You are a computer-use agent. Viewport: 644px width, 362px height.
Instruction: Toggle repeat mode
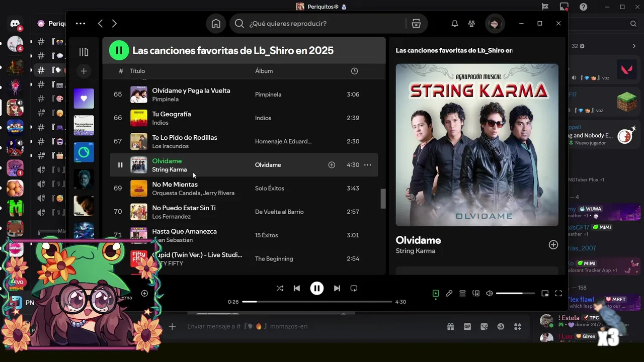(354, 288)
